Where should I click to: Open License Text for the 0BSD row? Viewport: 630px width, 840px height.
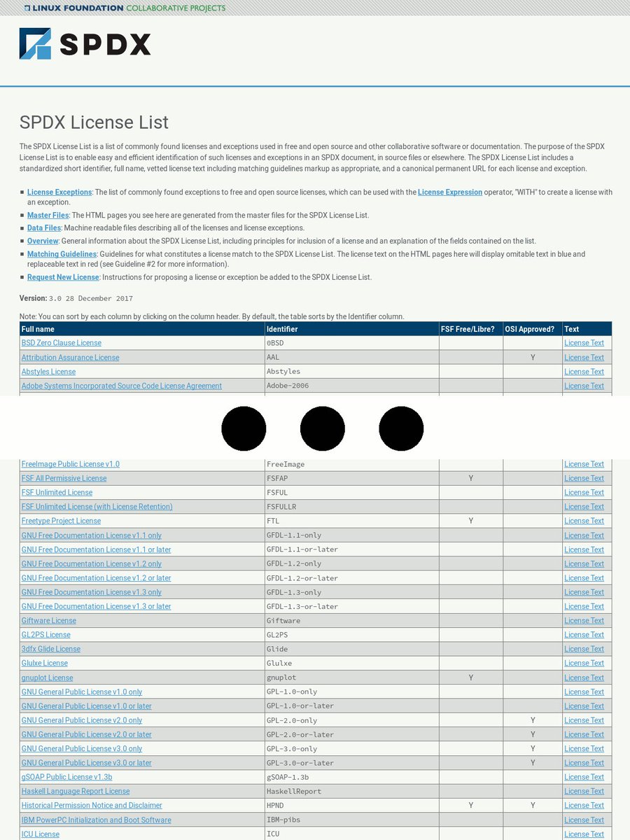(584, 343)
